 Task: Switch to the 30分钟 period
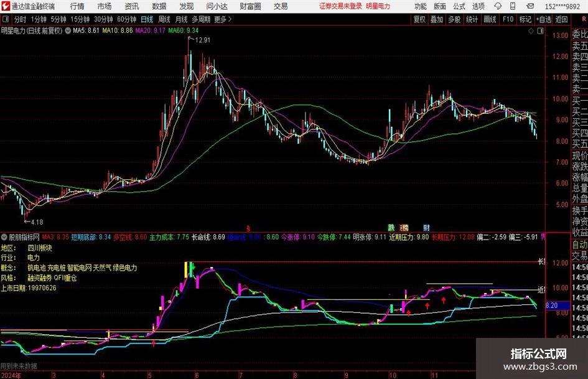(x=103, y=19)
